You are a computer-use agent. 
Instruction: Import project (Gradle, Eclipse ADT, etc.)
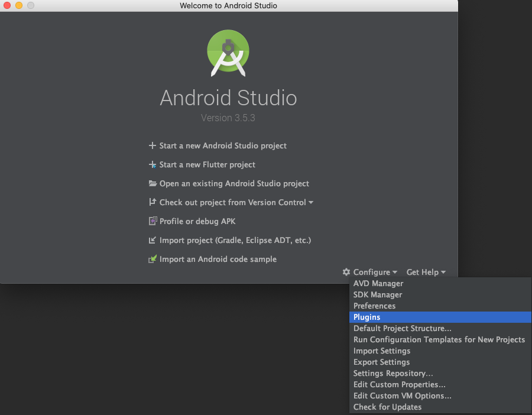[x=235, y=240]
